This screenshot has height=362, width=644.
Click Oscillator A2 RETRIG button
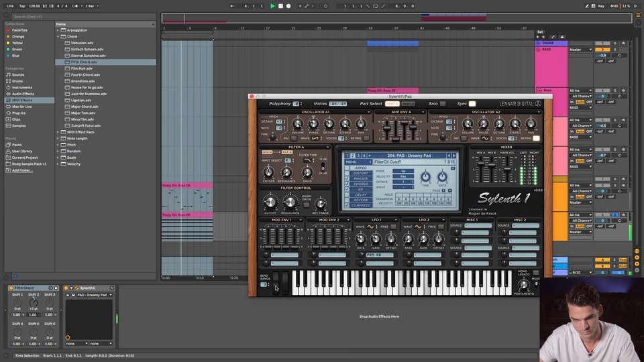[x=537, y=138]
